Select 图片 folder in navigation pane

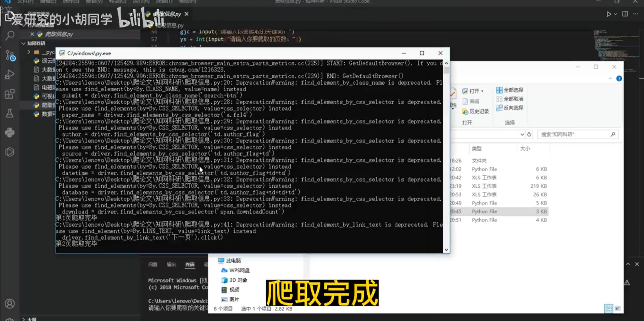(230, 299)
